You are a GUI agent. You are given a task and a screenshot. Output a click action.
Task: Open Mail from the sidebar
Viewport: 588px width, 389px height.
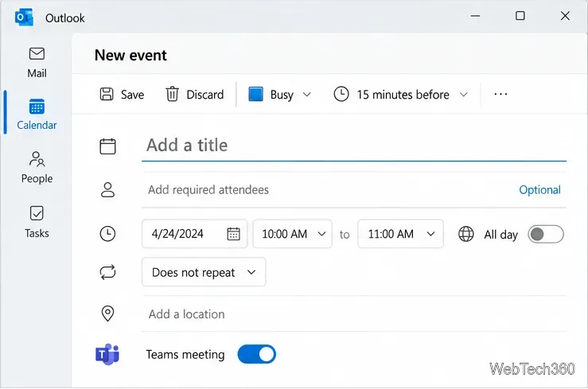pyautogui.click(x=37, y=63)
